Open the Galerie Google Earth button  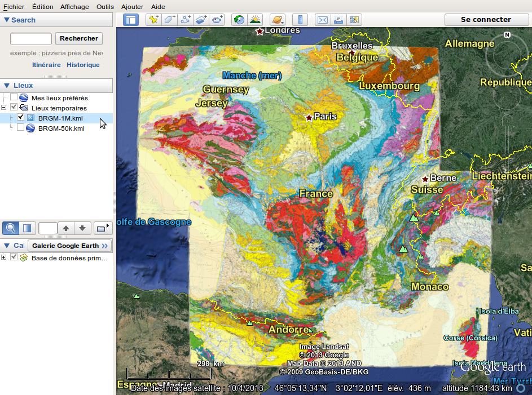[x=69, y=246]
